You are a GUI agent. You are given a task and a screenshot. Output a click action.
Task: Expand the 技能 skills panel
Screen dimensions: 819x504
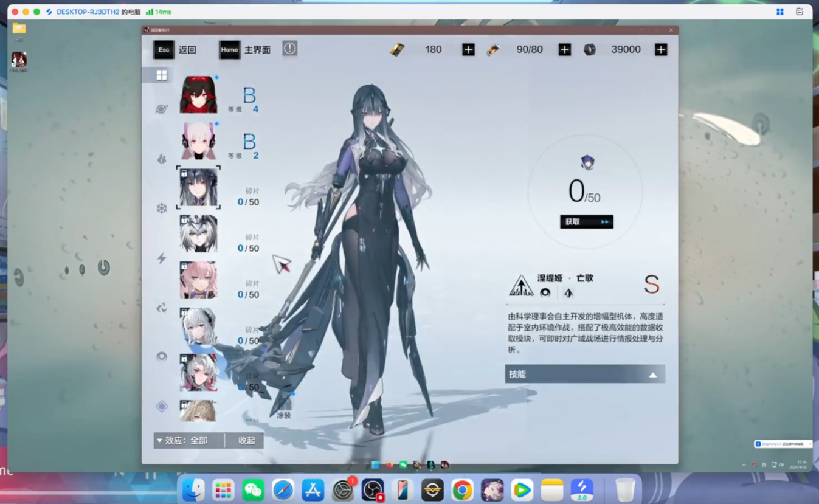point(584,374)
